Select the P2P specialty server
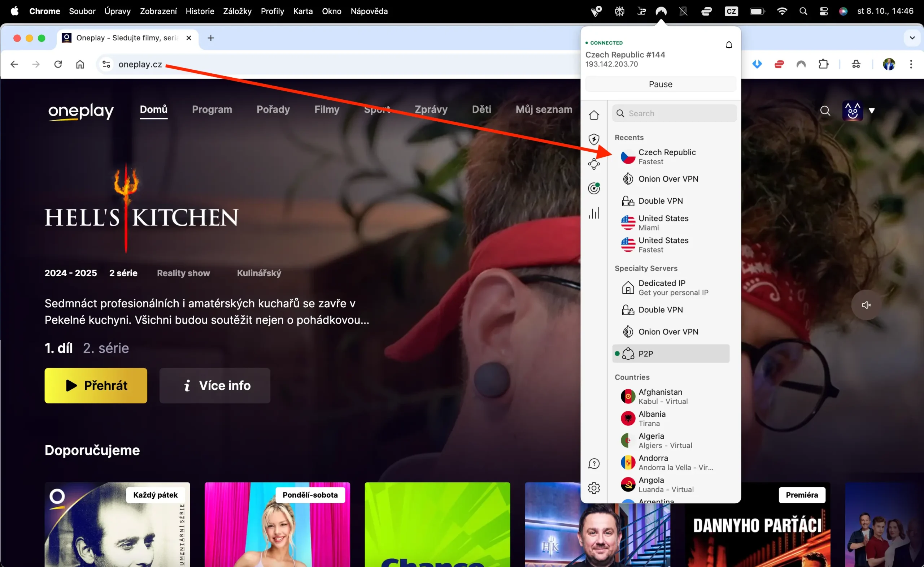This screenshot has height=567, width=924. tap(671, 354)
